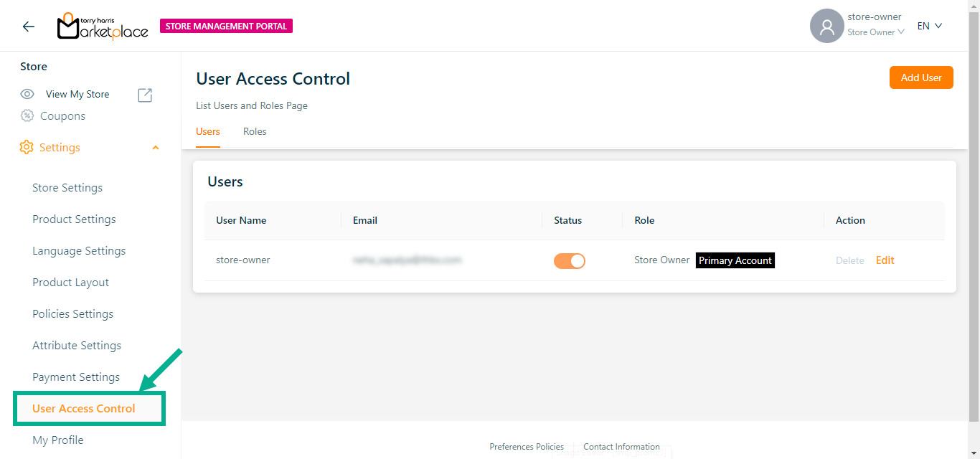Image resolution: width=980 pixels, height=459 pixels.
Task: Collapse the Settings section chevron
Action: [156, 148]
